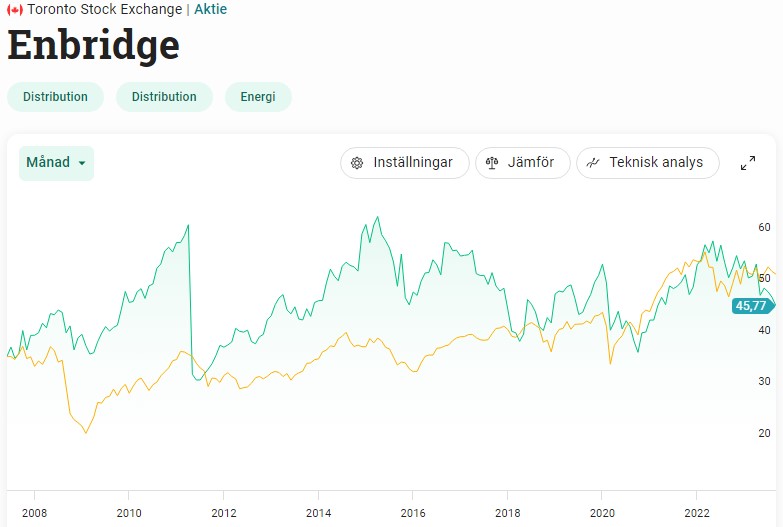
Task: Click the 2020 label on time axis
Action: point(601,511)
